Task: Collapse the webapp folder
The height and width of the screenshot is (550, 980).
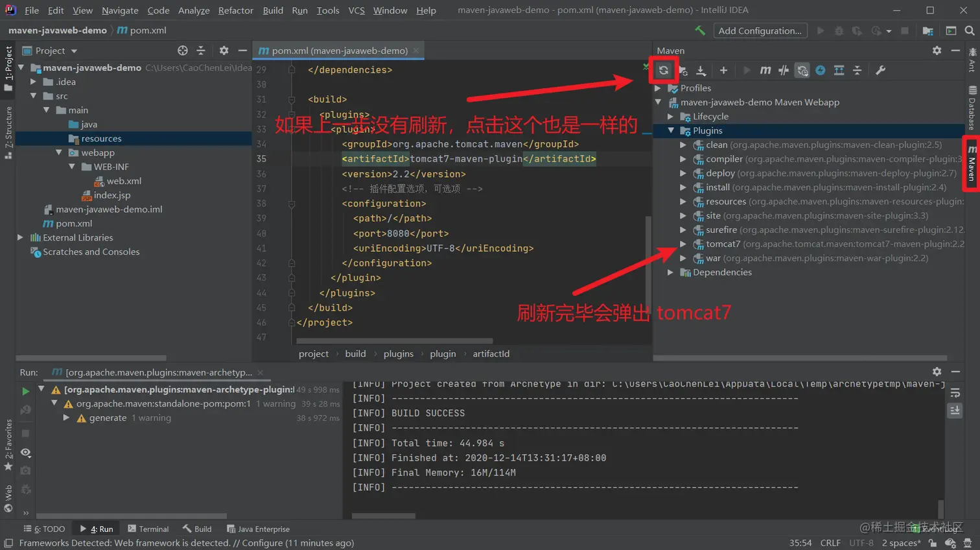Action: click(59, 152)
